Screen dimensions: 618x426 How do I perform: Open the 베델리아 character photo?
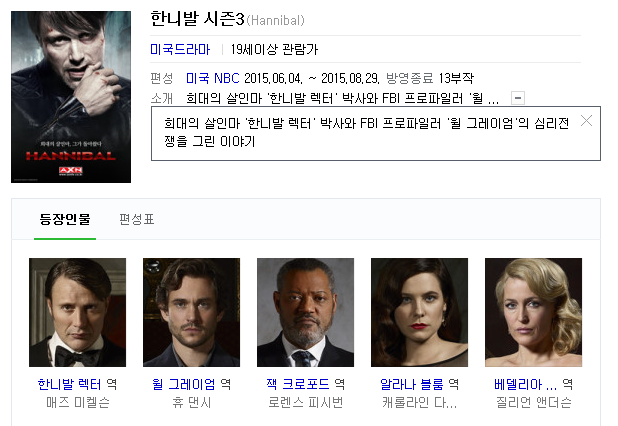point(533,313)
